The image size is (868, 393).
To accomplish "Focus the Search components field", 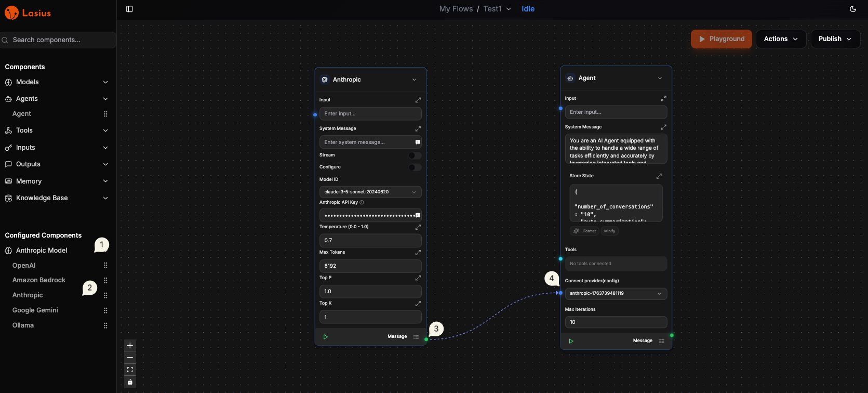I will tap(58, 40).
